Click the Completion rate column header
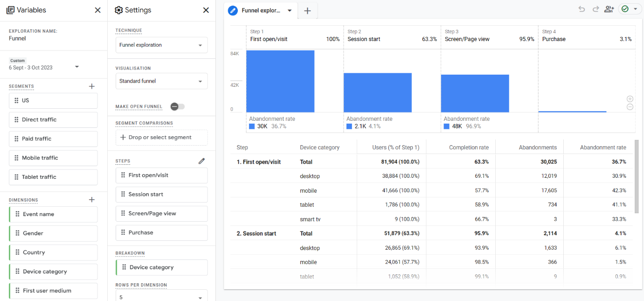644x301 pixels. (469, 147)
